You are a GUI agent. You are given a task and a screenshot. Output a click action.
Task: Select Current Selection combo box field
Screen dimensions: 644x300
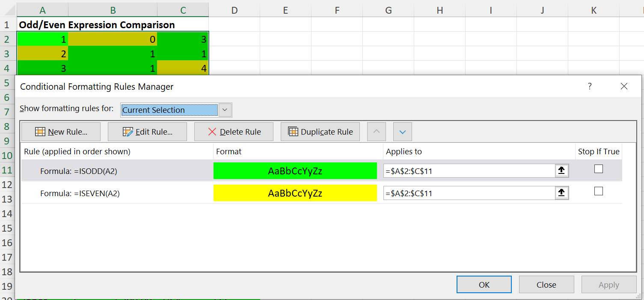coord(169,110)
